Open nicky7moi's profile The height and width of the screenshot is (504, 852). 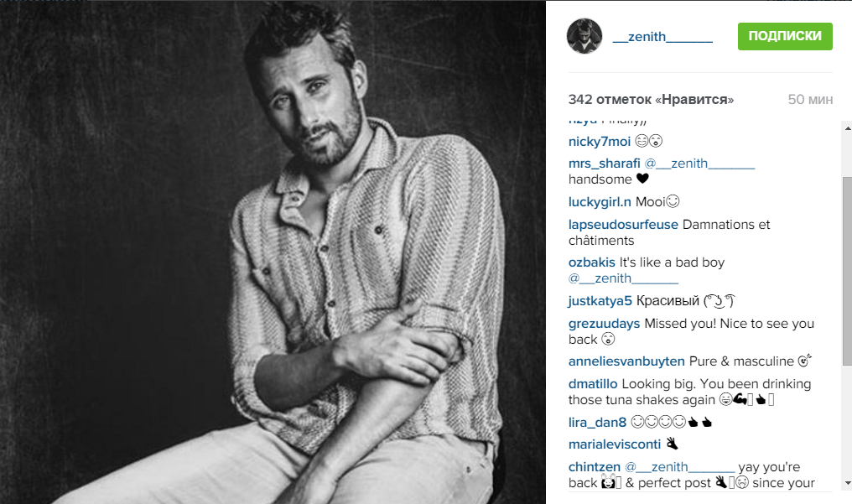[600, 141]
